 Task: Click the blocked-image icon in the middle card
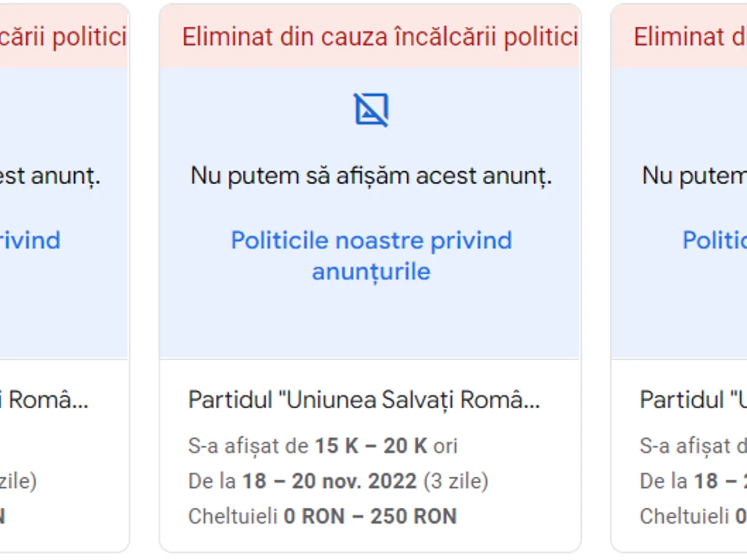tap(371, 110)
